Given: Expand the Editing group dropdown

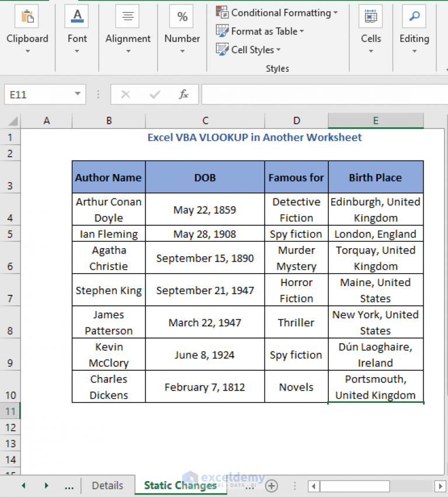Looking at the screenshot, I should [x=414, y=51].
